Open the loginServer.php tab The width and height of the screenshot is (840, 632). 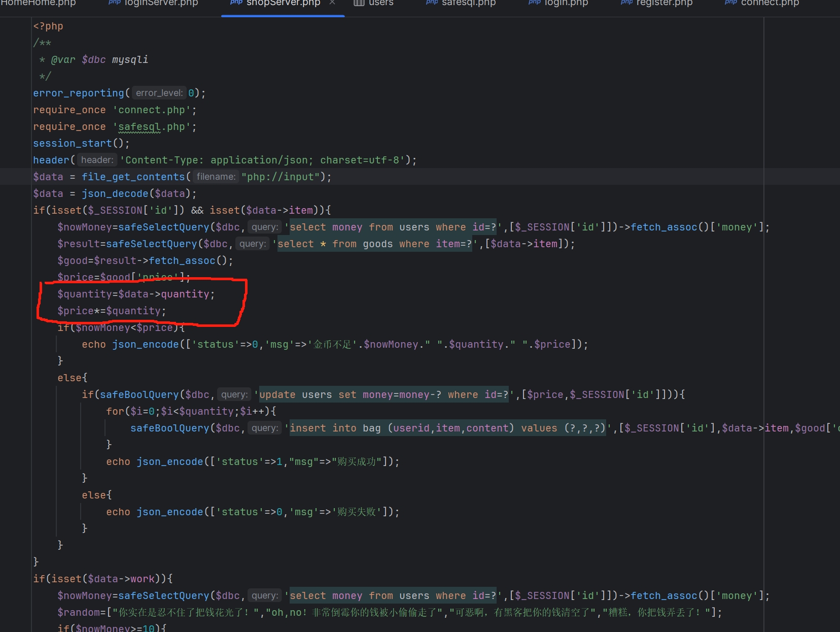161,3
